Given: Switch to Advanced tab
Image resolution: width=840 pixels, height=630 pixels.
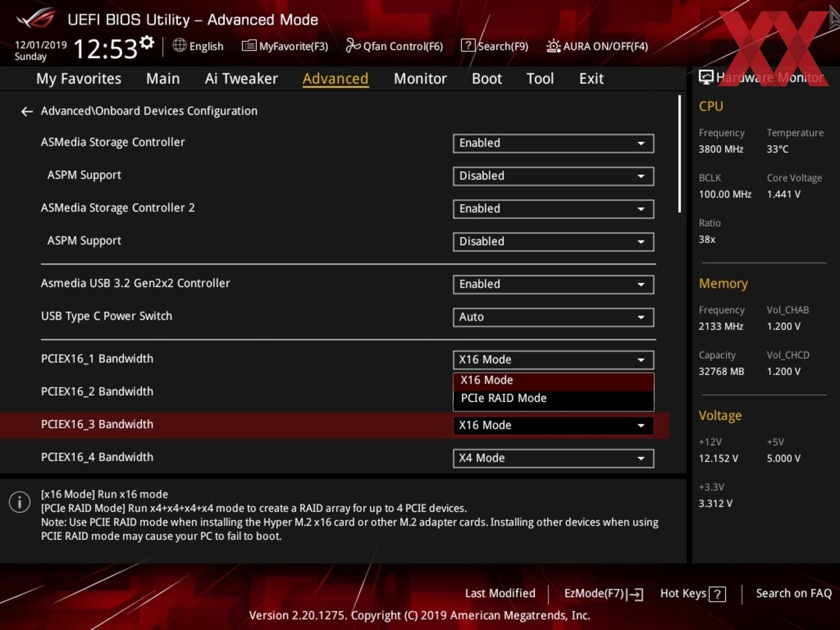Looking at the screenshot, I should coord(335,78).
